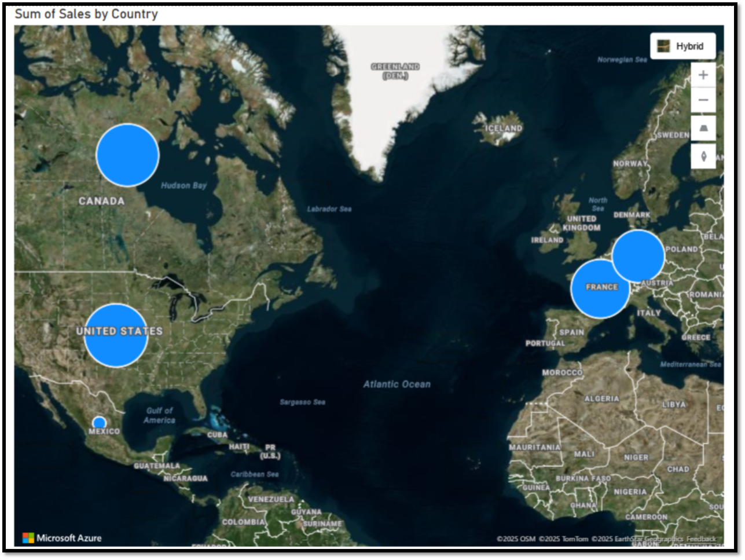This screenshot has width=745, height=560.
Task: Click the Atlantic Ocean label
Action: click(397, 384)
